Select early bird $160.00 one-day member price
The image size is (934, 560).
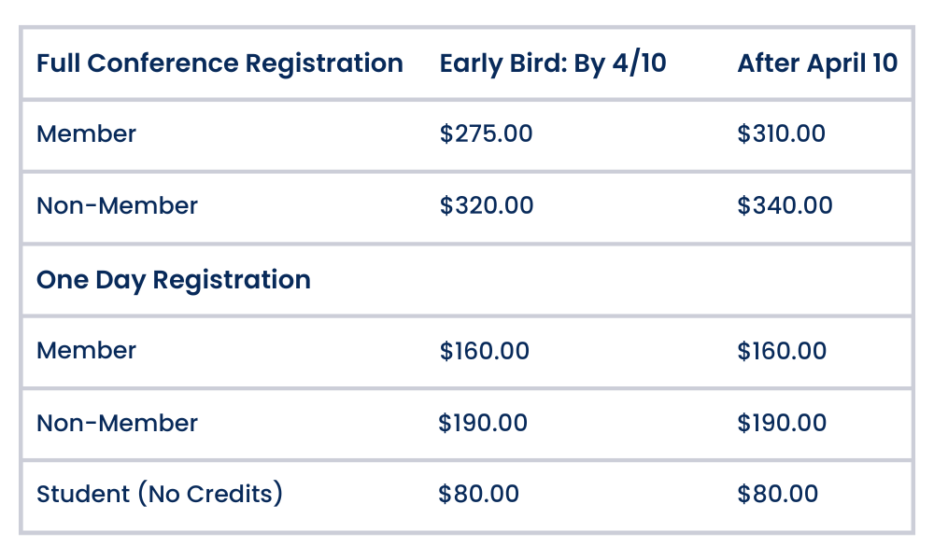(x=484, y=351)
